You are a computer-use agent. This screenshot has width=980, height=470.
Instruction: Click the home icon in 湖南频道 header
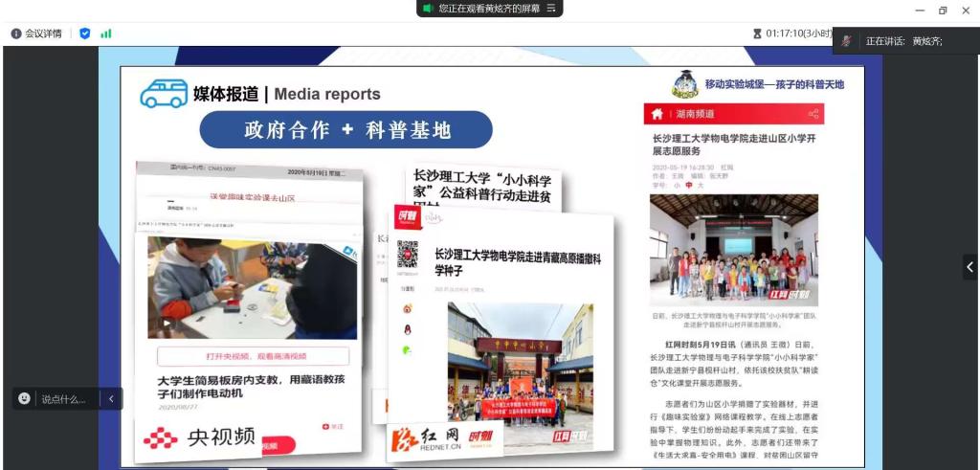click(657, 114)
